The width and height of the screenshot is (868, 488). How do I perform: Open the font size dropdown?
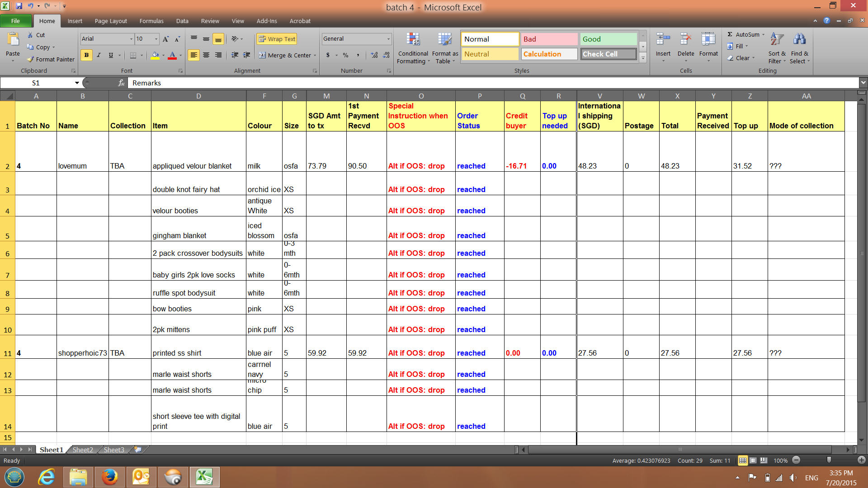coord(156,39)
